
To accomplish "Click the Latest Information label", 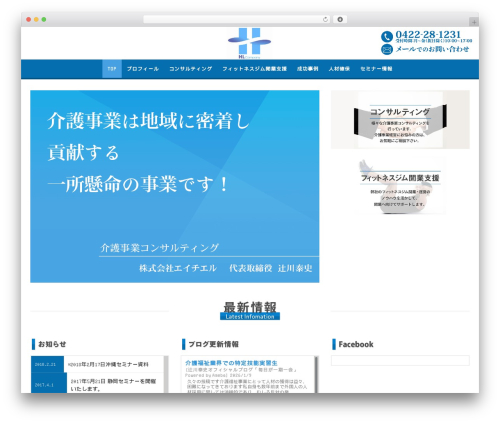I will pyautogui.click(x=250, y=317).
